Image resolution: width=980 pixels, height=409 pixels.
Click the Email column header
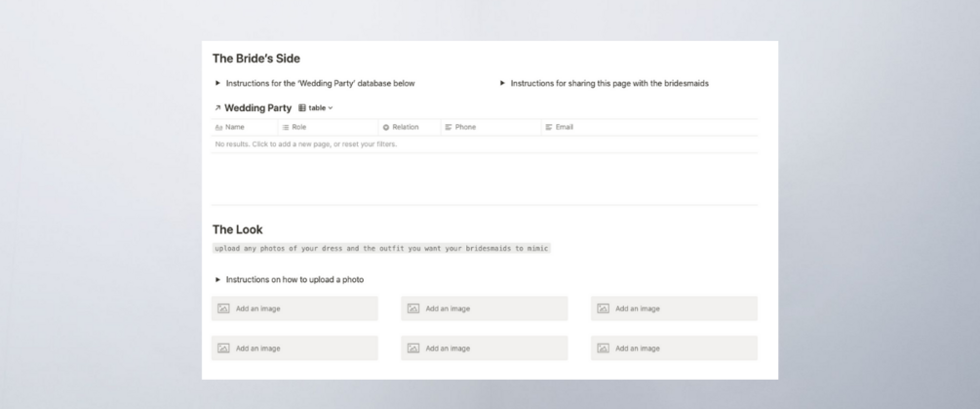[564, 127]
